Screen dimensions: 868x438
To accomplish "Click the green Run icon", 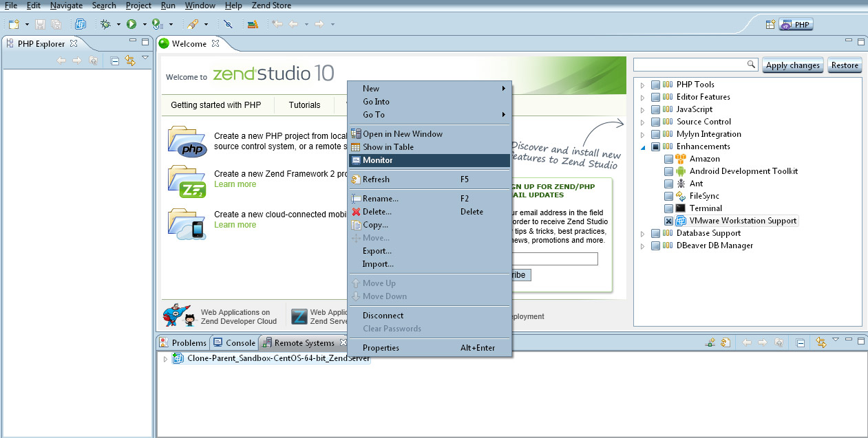I will (131, 24).
